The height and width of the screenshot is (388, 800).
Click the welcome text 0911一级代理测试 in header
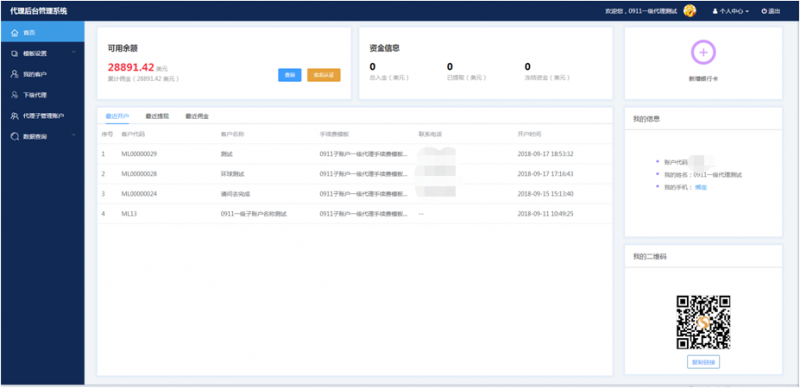(x=653, y=11)
